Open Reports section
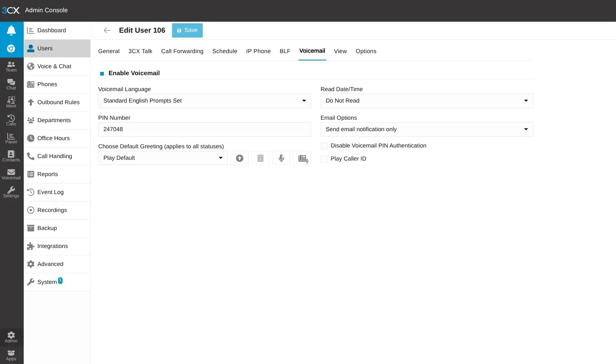The image size is (616, 364). (x=57, y=174)
